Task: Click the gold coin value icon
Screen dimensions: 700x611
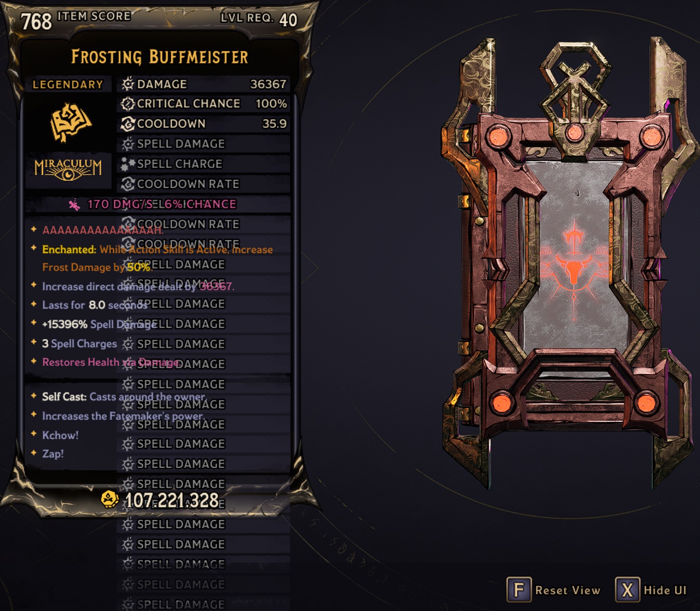Action: coord(110,499)
